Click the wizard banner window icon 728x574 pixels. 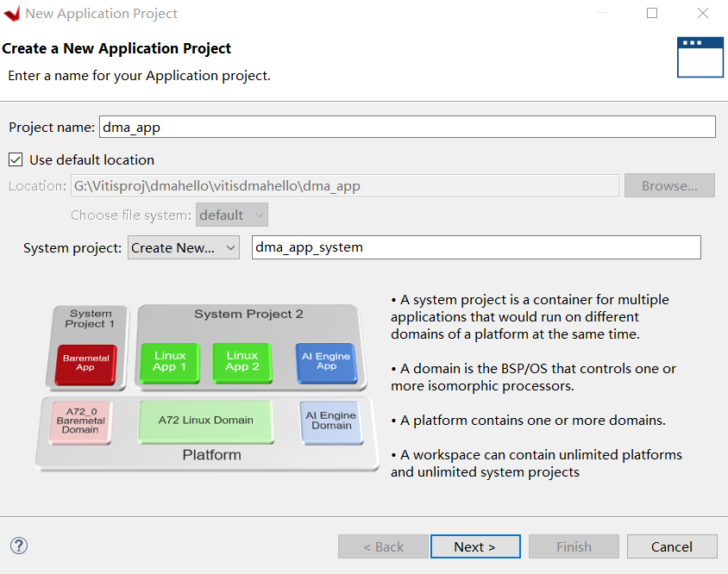[700, 57]
